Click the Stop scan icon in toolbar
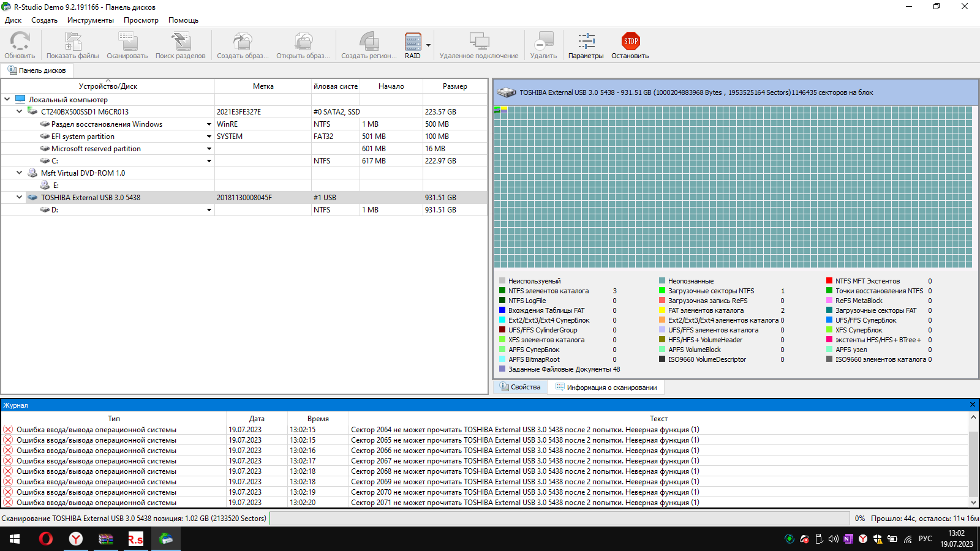980x551 pixels. pos(630,42)
